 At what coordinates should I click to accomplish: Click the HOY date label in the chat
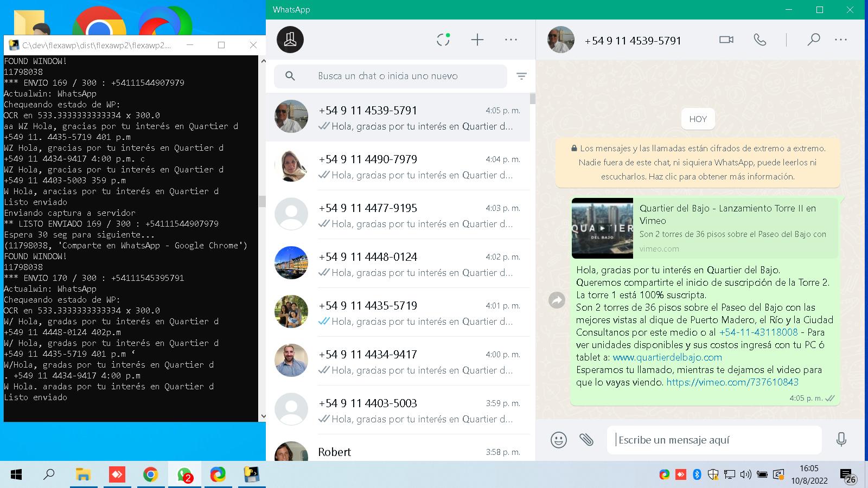click(x=698, y=119)
